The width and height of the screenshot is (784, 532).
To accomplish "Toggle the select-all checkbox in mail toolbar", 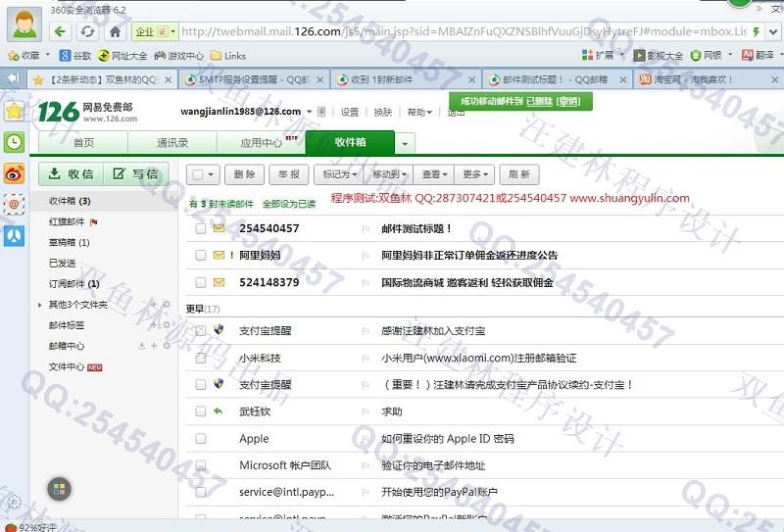I will (198, 174).
